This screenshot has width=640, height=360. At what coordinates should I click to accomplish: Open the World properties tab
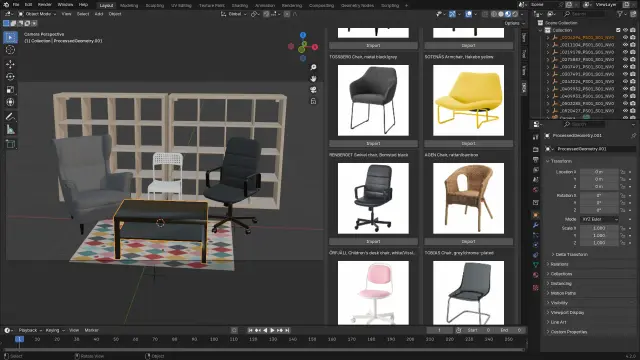pos(536,190)
